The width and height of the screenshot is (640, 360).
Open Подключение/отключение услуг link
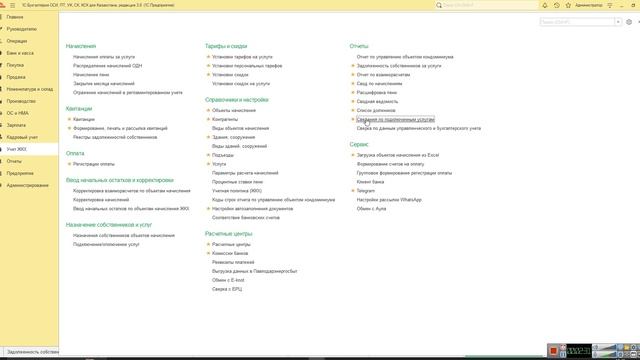(x=106, y=244)
